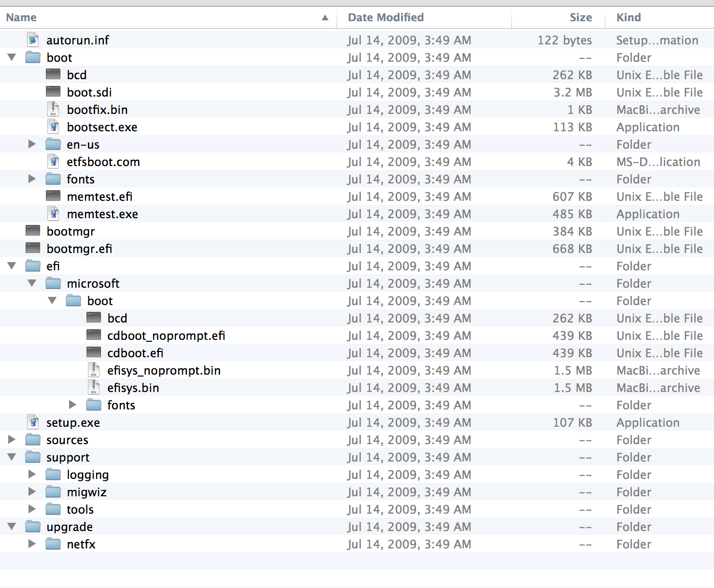Screen dimensions: 714x588
Task: Click the Kind column header
Action: [x=628, y=17]
